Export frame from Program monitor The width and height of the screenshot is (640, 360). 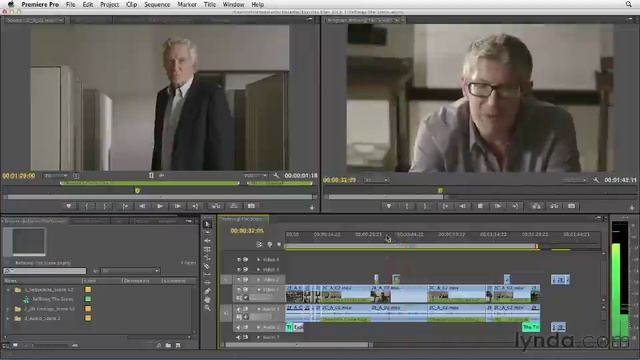click(x=571, y=206)
